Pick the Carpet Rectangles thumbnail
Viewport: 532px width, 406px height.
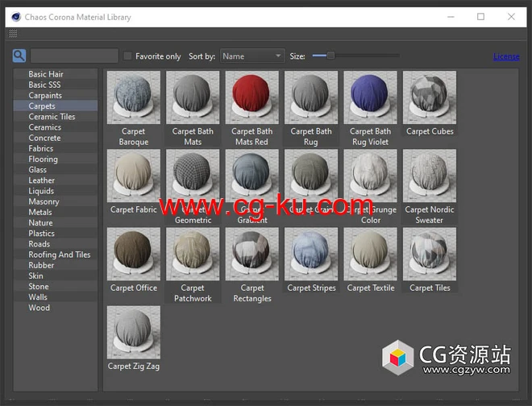252,254
